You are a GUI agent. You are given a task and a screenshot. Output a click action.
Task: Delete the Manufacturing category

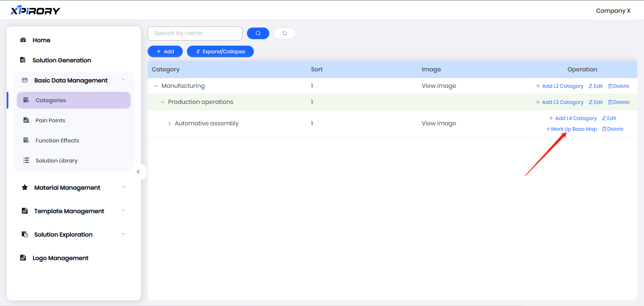click(619, 86)
